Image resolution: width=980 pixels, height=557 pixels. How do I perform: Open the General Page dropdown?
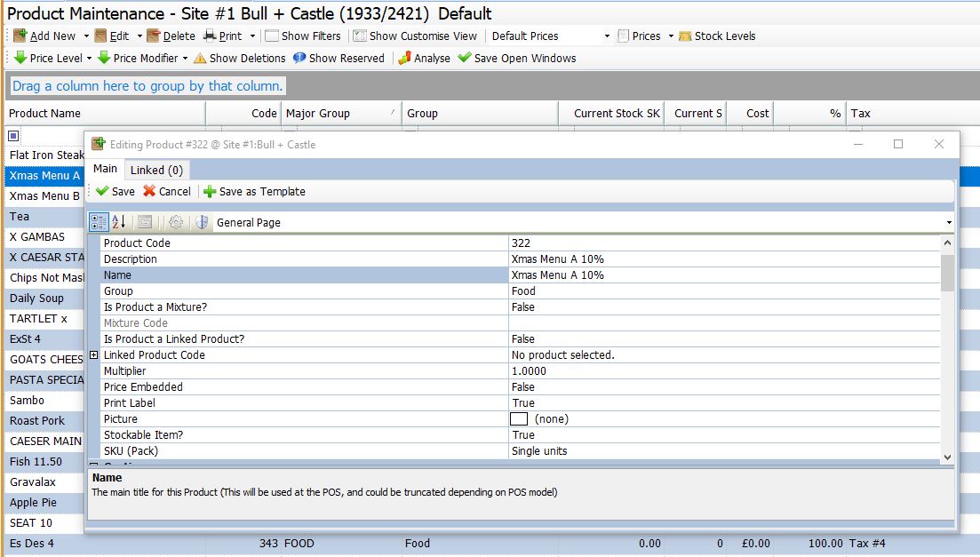pos(949,223)
